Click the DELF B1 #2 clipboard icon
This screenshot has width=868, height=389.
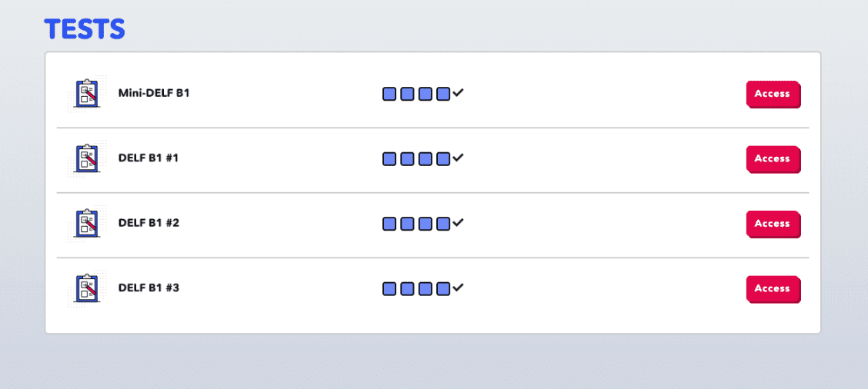[x=87, y=223]
